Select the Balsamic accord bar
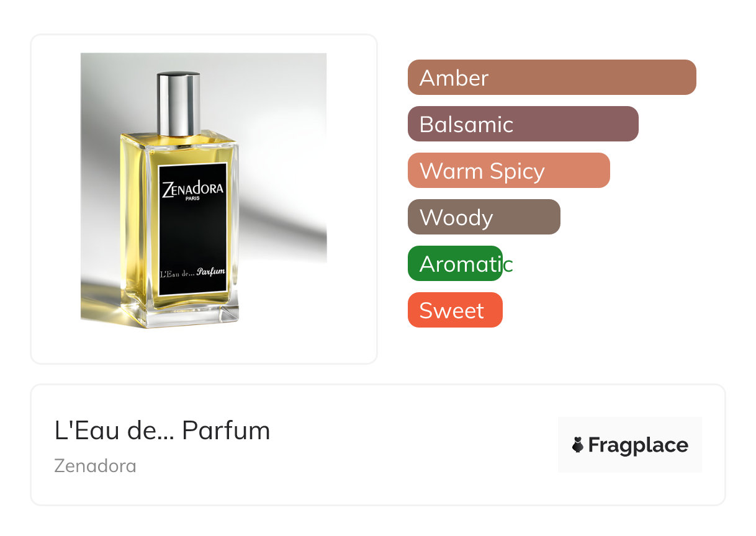The height and width of the screenshot is (536, 756). pos(523,124)
